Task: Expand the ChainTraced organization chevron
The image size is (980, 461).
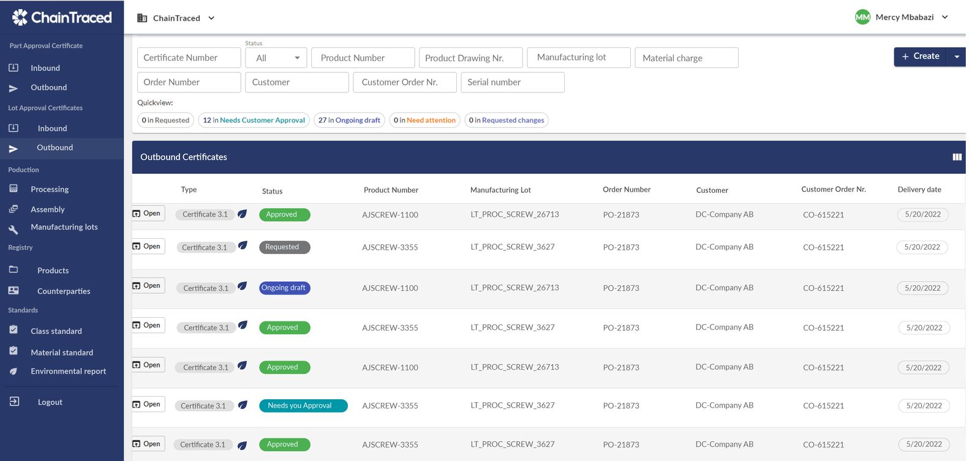Action: [211, 18]
